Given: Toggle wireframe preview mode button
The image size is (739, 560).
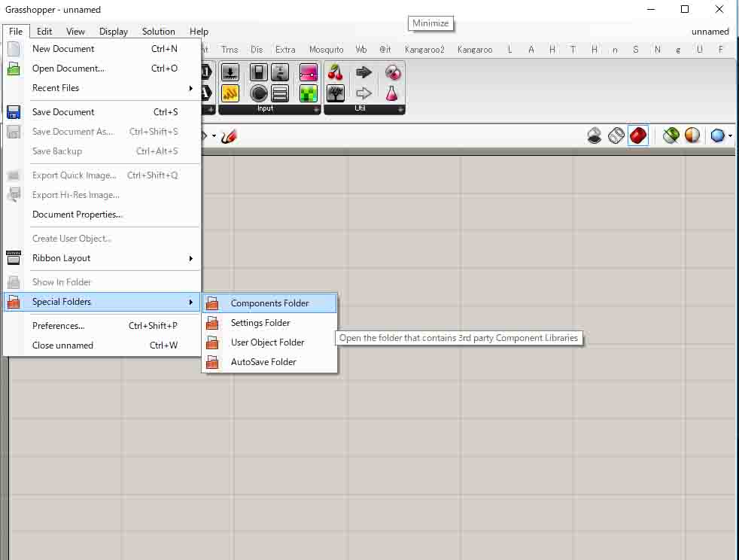Looking at the screenshot, I should 616,135.
